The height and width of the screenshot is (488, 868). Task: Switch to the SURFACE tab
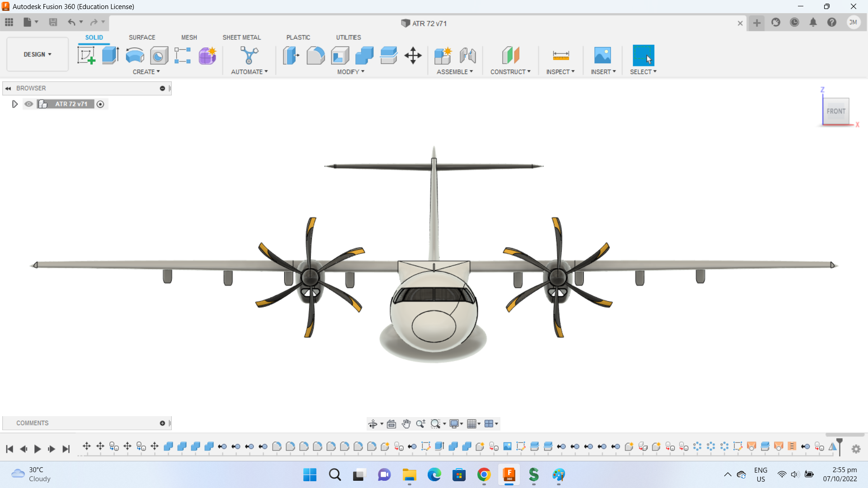142,38
